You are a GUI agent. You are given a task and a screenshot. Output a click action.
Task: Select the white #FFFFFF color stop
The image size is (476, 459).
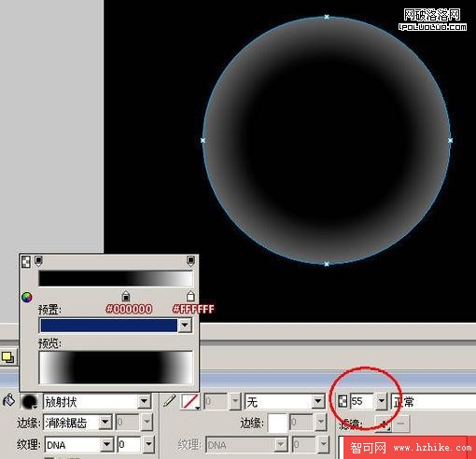click(x=190, y=296)
